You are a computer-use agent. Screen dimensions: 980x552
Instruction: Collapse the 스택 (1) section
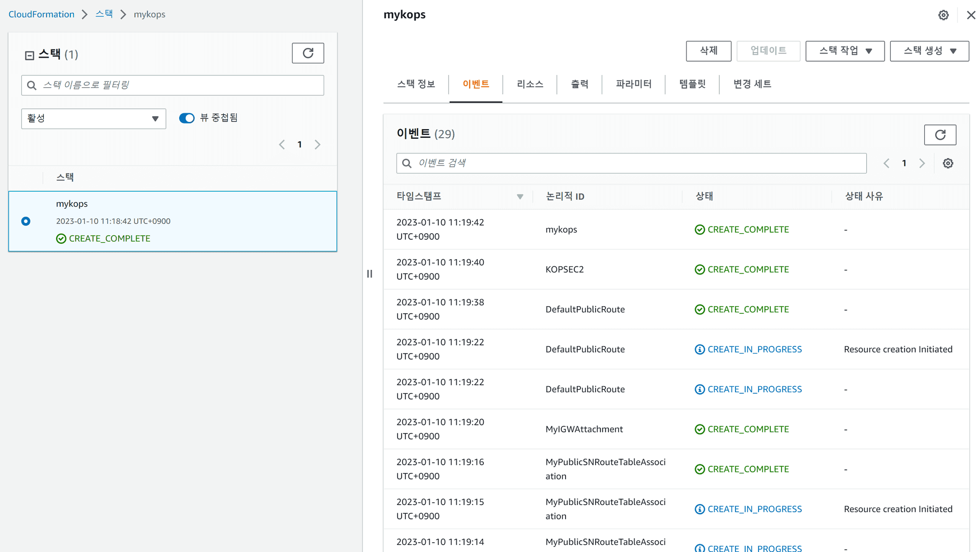30,55
